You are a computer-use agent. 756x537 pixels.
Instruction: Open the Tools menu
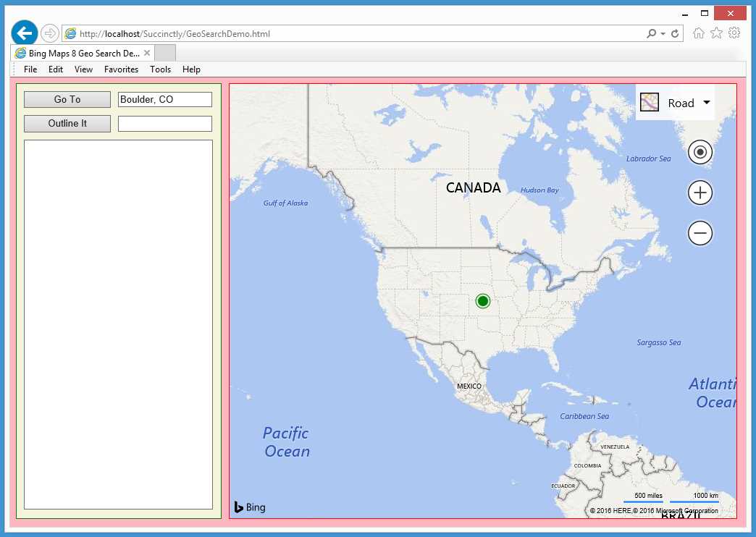[160, 69]
